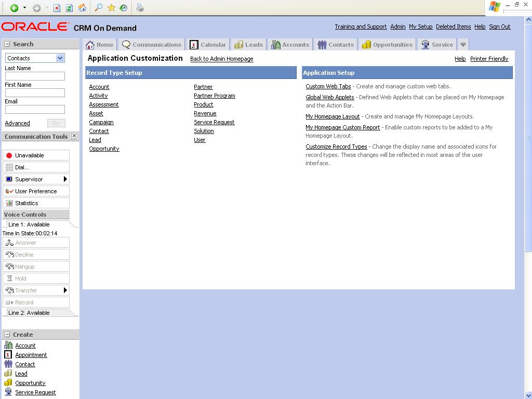Viewport: 532px width, 399px height.
Task: Open the Service tab
Action: (437, 45)
